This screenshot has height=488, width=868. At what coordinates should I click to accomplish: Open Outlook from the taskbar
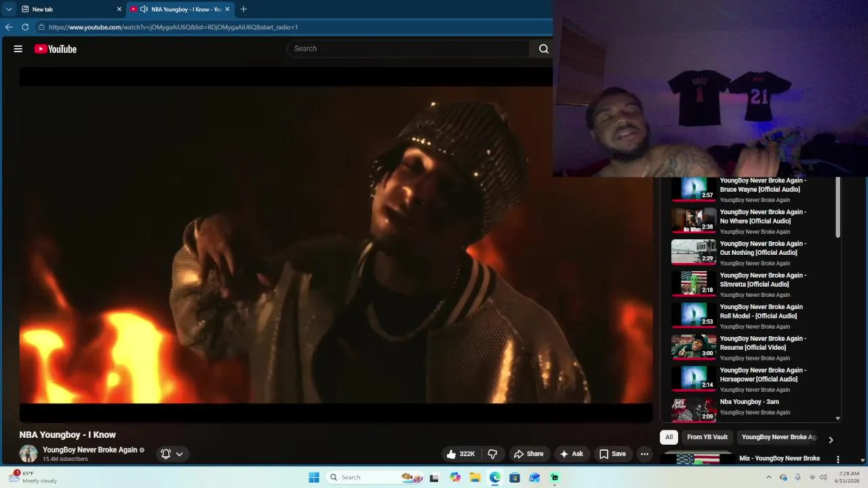point(535,477)
